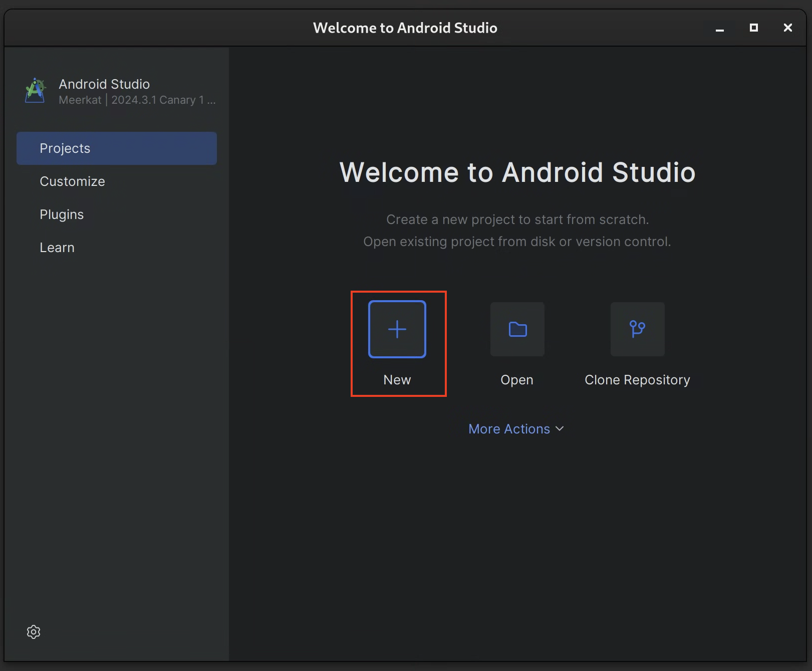The width and height of the screenshot is (812, 671).
Task: Open the settings gear at bottom left
Action: pyautogui.click(x=33, y=632)
